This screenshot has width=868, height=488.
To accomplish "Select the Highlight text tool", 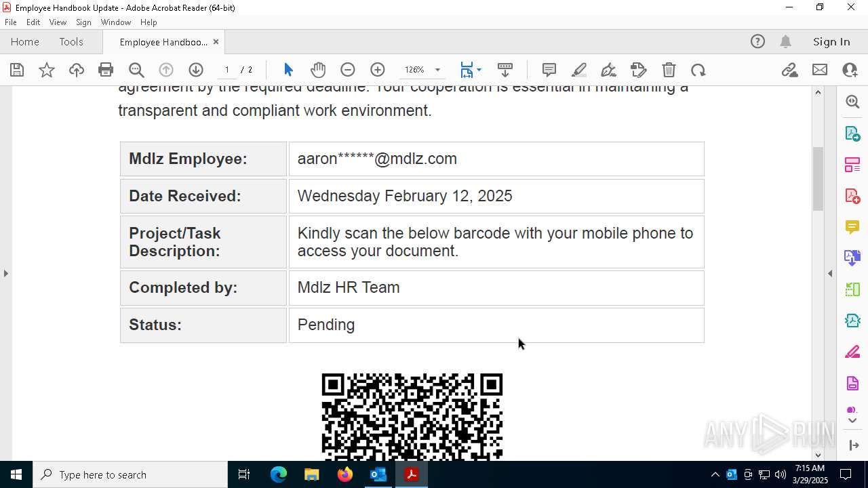I will point(579,70).
